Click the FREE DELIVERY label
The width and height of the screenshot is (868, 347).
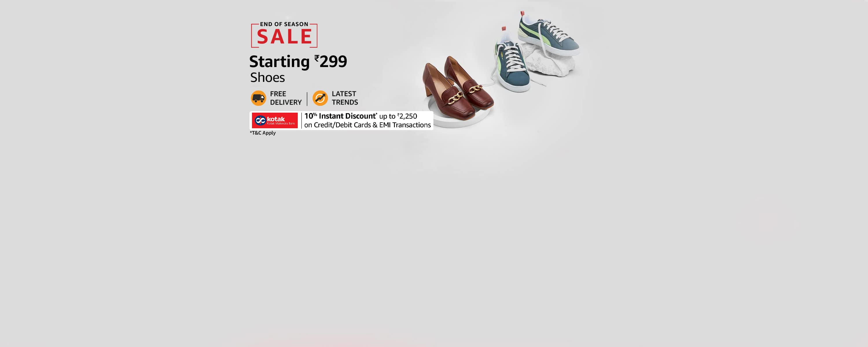[286, 98]
